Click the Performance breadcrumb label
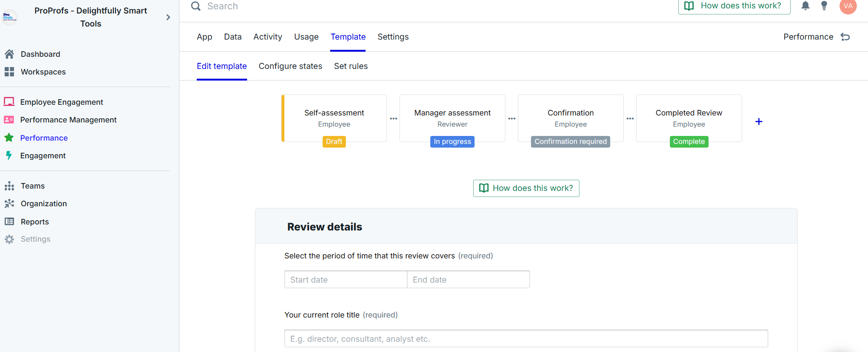This screenshot has width=868, height=352. coord(808,37)
